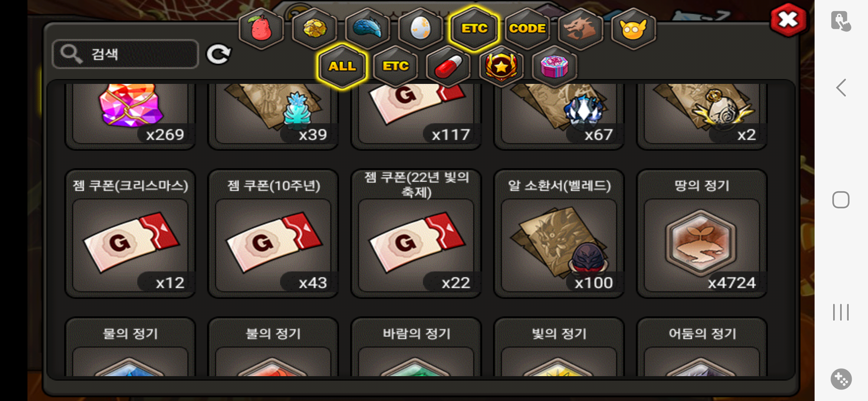The image size is (868, 401).
Task: Tap the Android back navigation arrow
Action: point(841,88)
